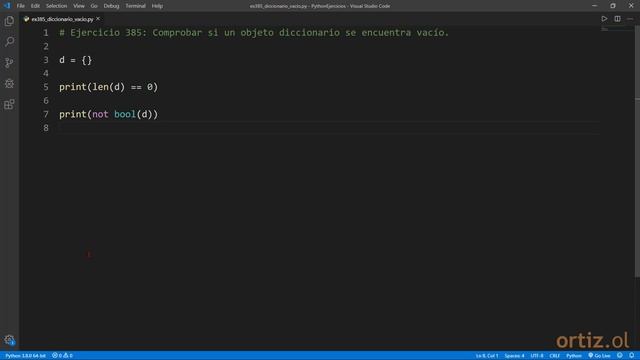Open the Go menu
640x360 pixels.
pos(94,6)
